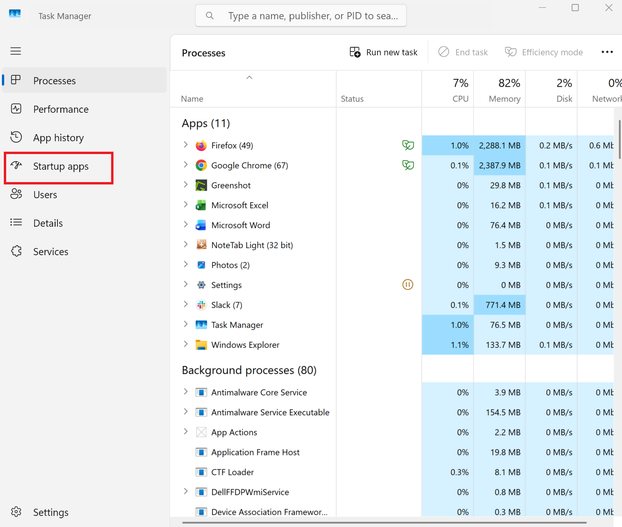622x527 pixels.
Task: Click the Slack app icon
Action: 201,305
